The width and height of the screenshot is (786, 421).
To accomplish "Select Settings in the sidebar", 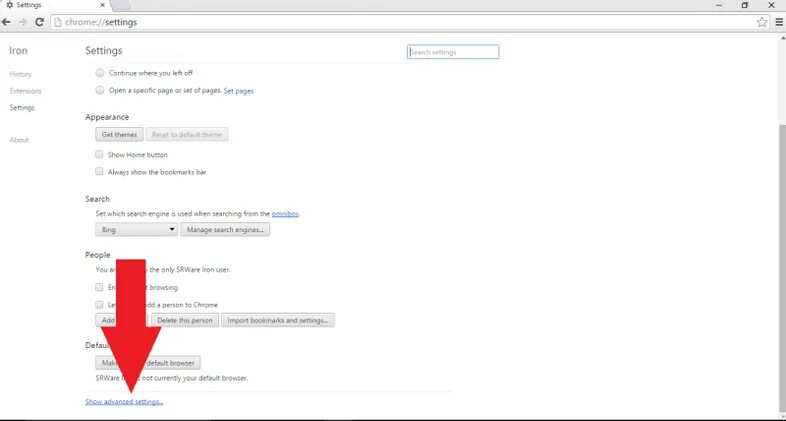I will 22,107.
